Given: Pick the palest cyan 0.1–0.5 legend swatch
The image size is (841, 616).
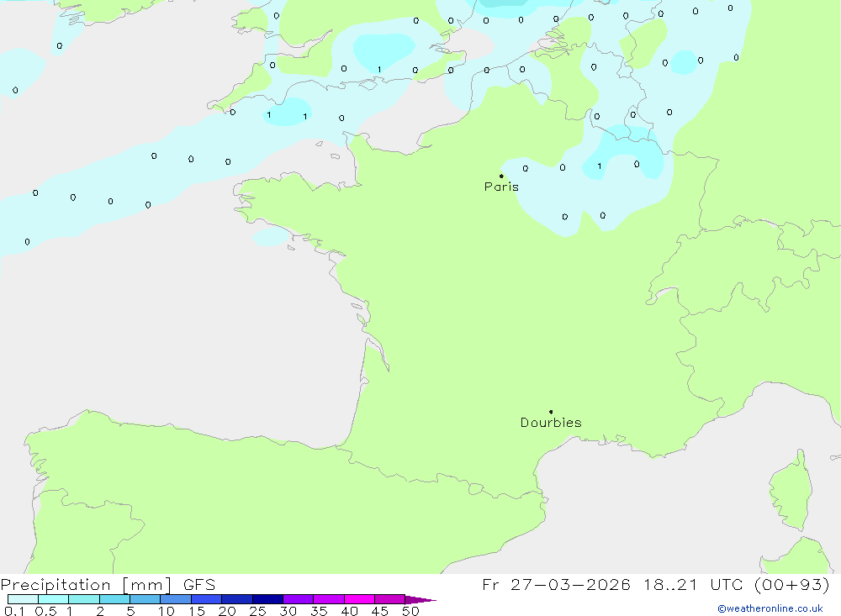Looking at the screenshot, I should (23, 599).
